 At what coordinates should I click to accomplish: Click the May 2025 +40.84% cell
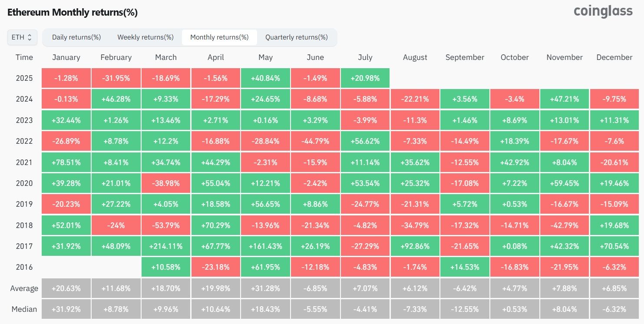265,78
